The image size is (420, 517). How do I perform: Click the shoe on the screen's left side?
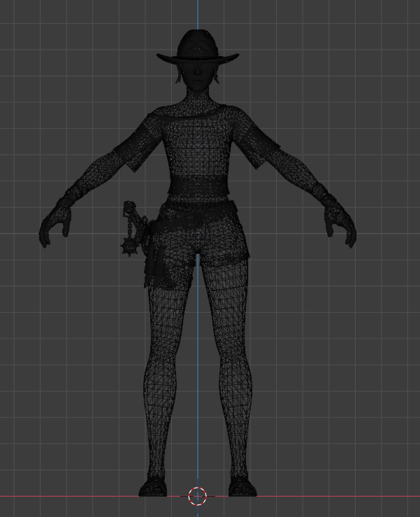tap(154, 486)
